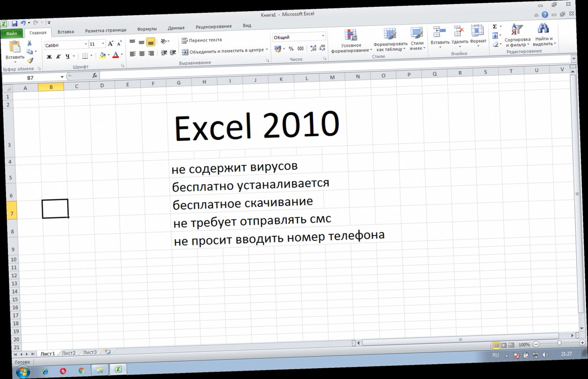
Task: Switch to the Вставка ribbon tab
Action: pos(66,32)
